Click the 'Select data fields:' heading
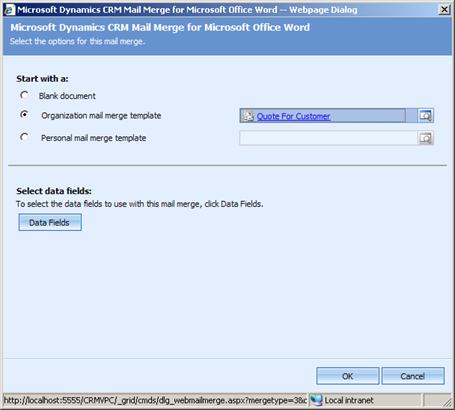Image resolution: width=455 pixels, height=410 pixels. pos(54,191)
